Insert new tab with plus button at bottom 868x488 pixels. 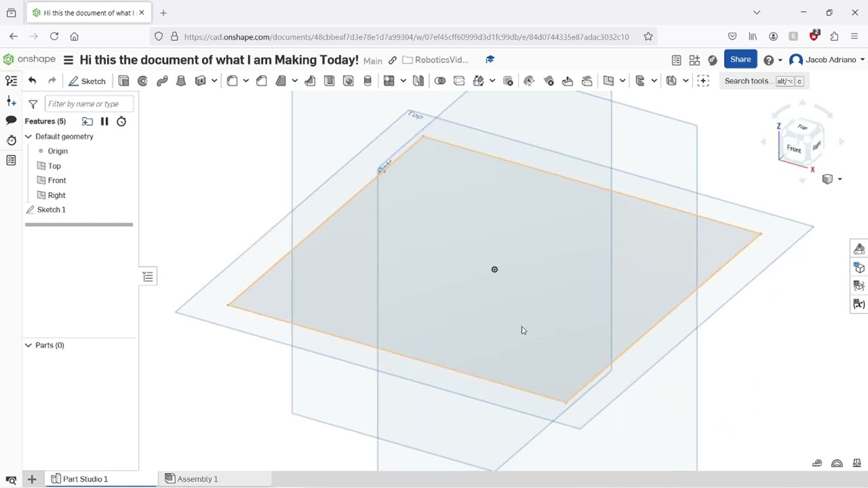(32, 479)
